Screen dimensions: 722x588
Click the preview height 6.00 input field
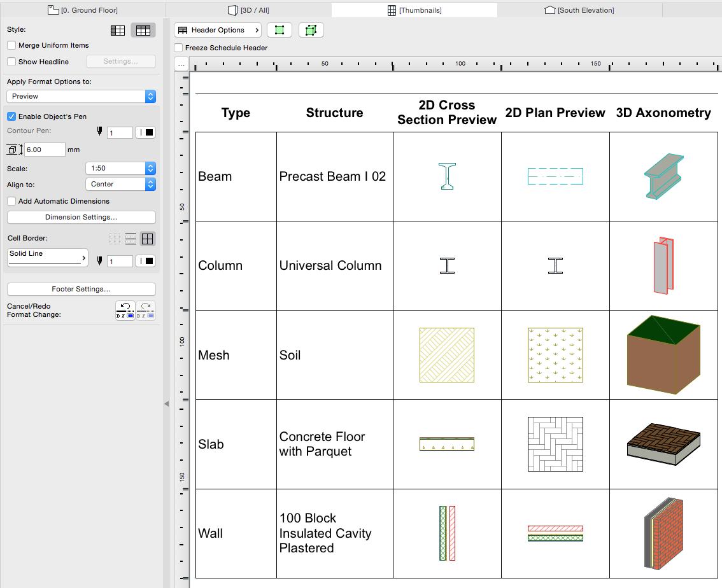tap(45, 150)
